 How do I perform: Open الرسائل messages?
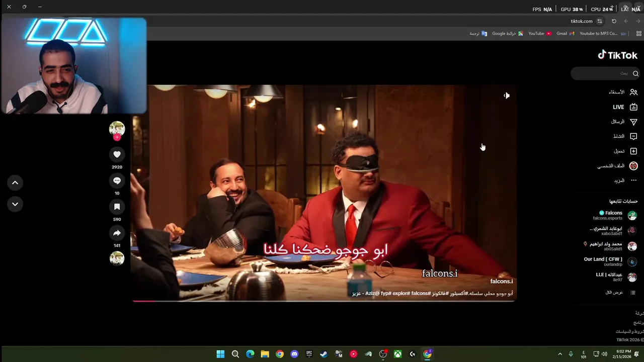coord(624,122)
